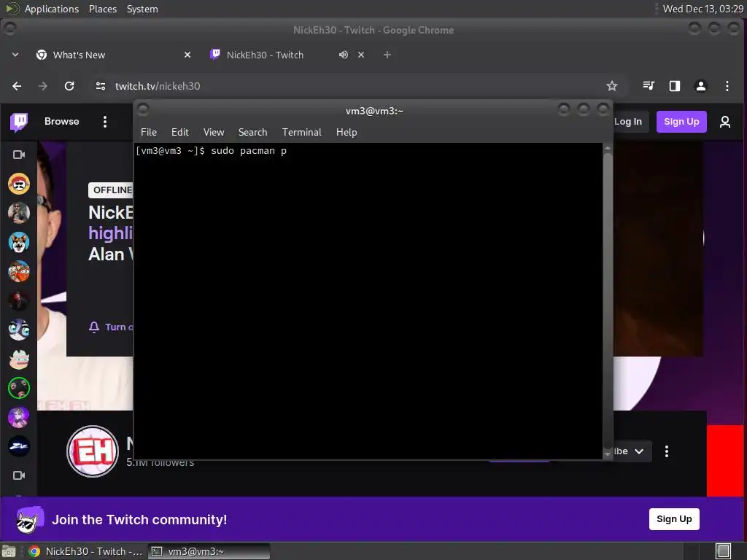Click the bottom camera icon in Twitch sidebar

19,475
